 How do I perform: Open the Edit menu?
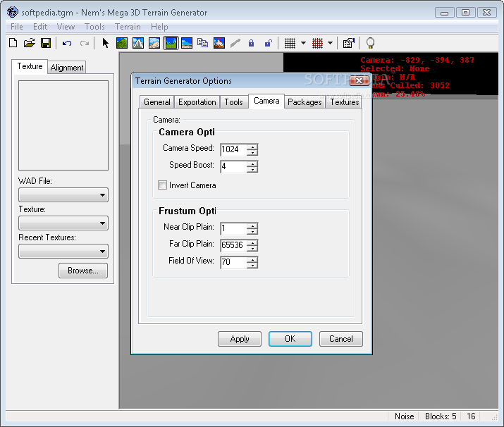40,27
